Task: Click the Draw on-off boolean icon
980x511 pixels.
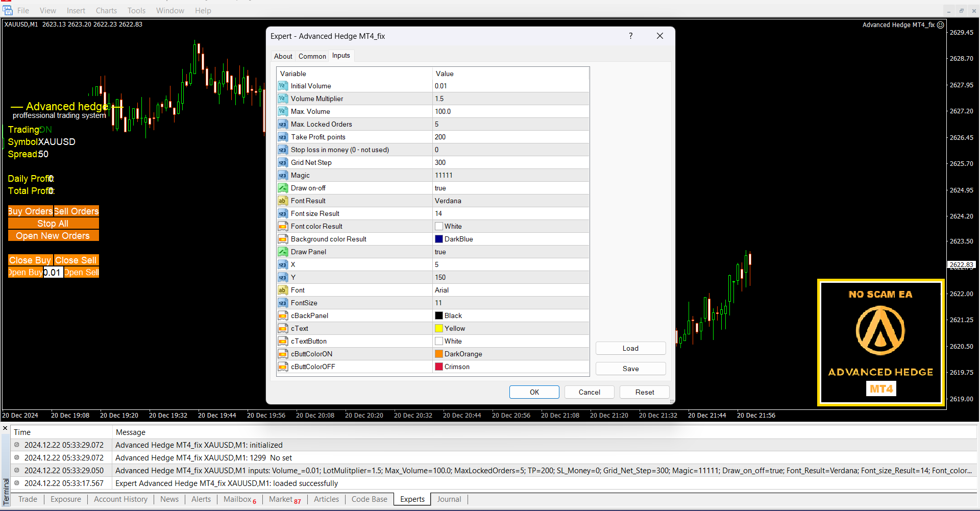Action: coord(282,188)
